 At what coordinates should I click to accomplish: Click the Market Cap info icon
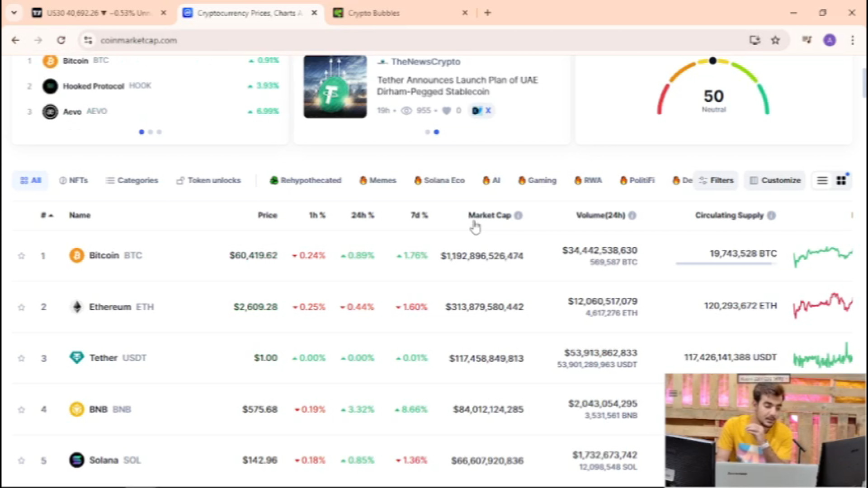click(x=519, y=216)
